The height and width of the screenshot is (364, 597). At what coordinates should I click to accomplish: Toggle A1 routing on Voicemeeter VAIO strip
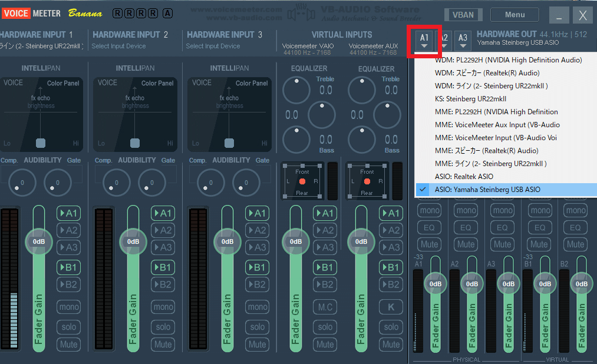pyautogui.click(x=325, y=213)
